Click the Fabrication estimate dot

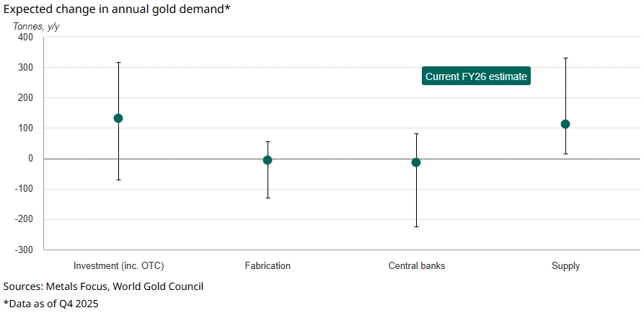(268, 160)
